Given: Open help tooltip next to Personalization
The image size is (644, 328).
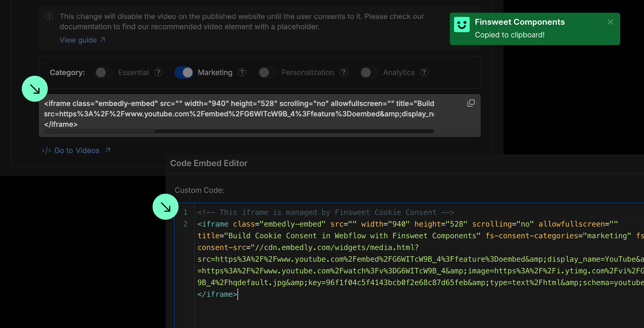Looking at the screenshot, I should [x=344, y=72].
